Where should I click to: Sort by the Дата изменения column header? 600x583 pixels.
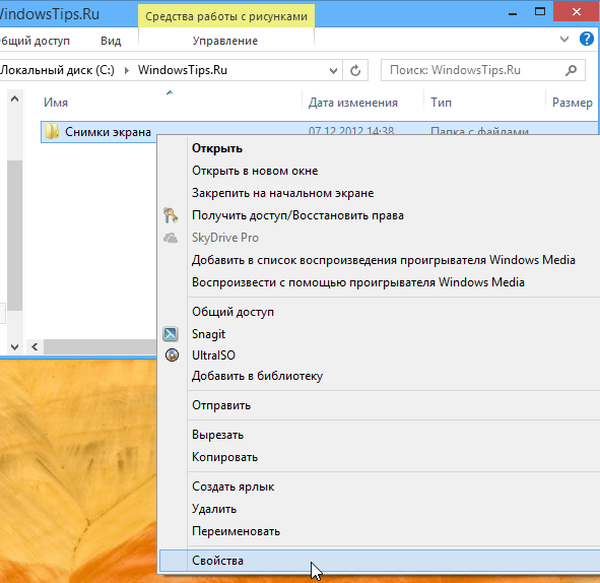pyautogui.click(x=353, y=103)
